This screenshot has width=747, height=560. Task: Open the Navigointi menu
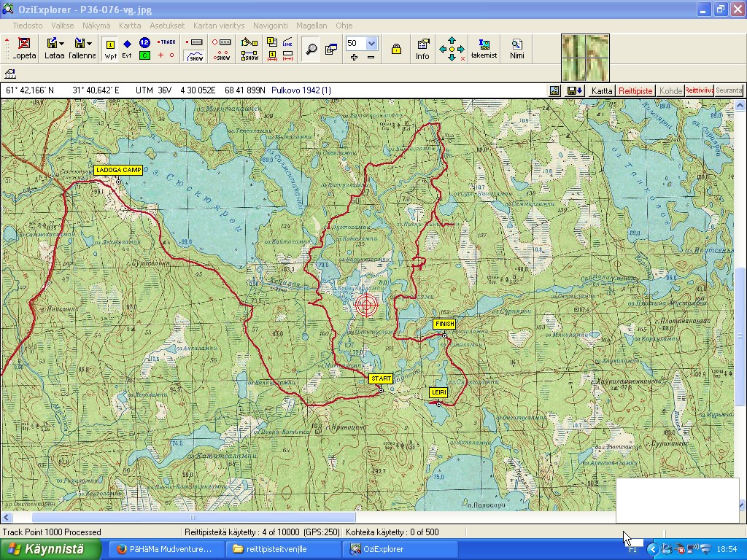pos(271,25)
